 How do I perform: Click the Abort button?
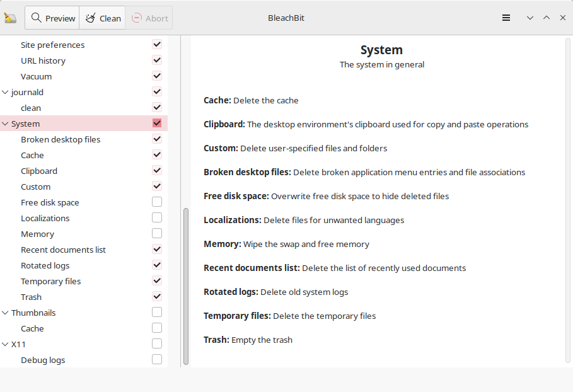click(149, 18)
